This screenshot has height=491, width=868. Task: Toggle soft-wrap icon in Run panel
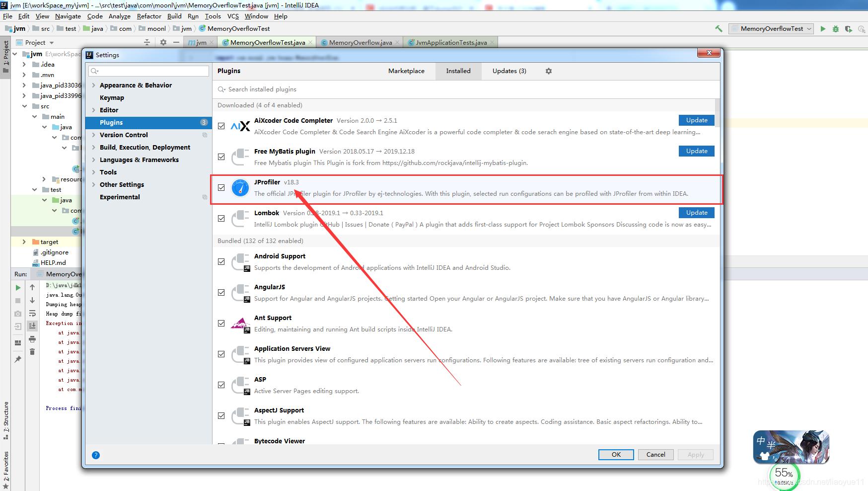tap(32, 313)
